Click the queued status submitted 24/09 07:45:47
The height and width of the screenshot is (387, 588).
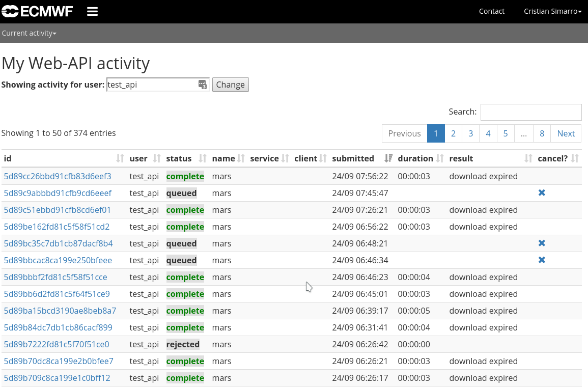(182, 193)
